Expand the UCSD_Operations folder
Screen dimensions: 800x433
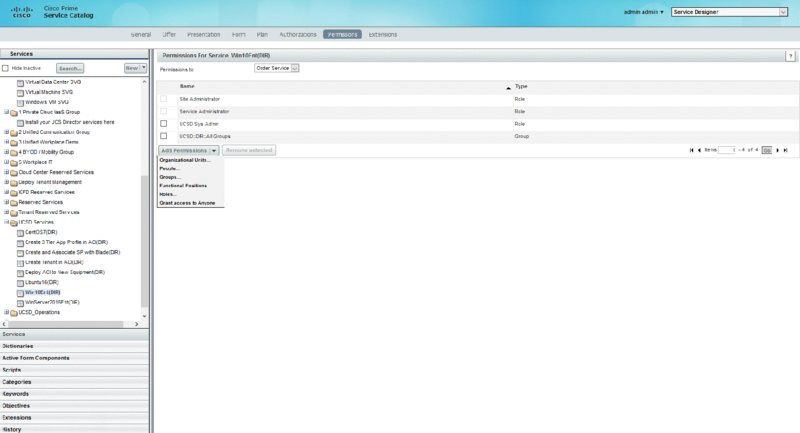[x=7, y=312]
